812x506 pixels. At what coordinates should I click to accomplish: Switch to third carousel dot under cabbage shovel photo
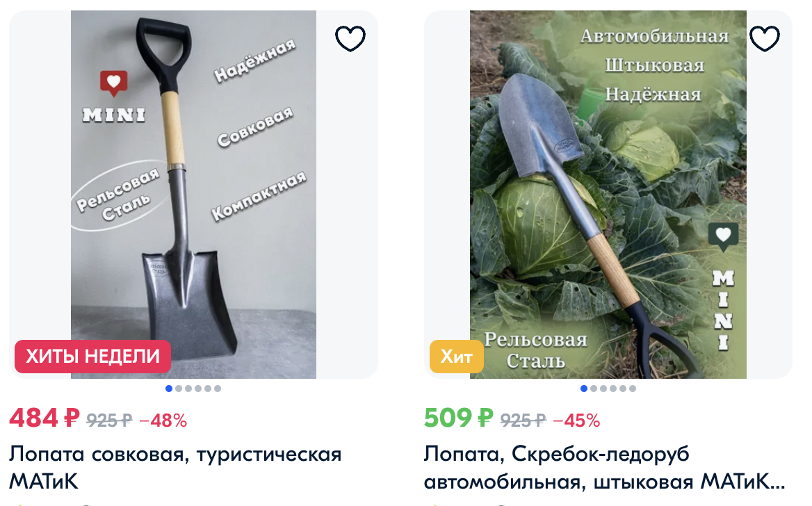pos(603,389)
